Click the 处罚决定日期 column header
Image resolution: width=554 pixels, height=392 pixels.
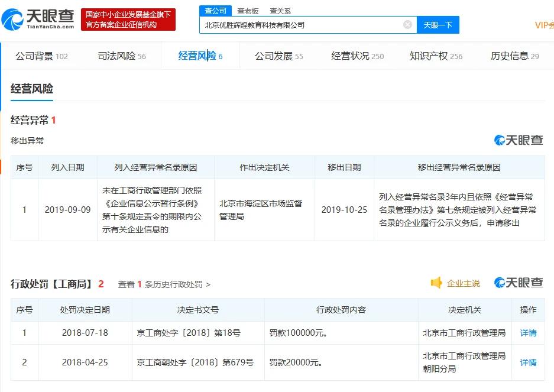(85, 310)
